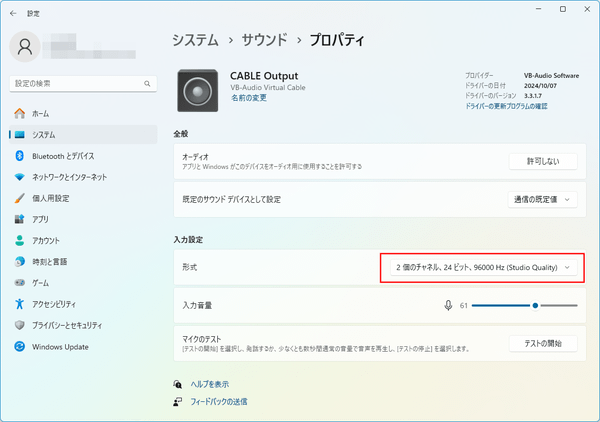600x422 pixels.
Task: Click the Apps icon in the sidebar
Action: point(20,219)
